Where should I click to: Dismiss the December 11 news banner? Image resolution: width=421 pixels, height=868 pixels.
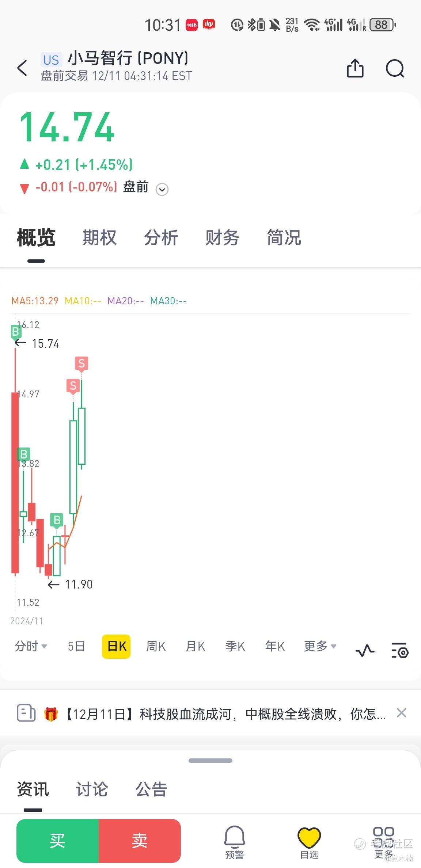click(x=401, y=713)
